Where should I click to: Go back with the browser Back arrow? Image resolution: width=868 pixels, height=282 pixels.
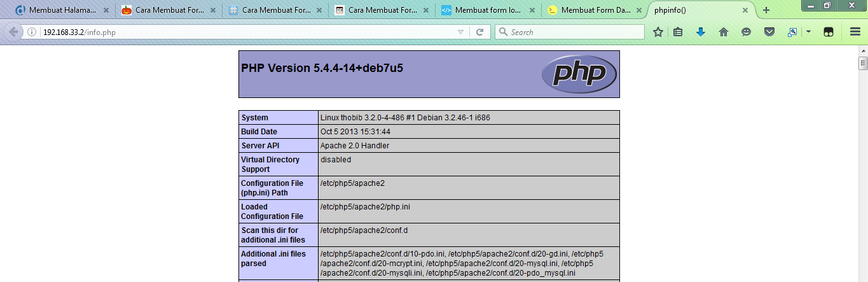tap(14, 32)
